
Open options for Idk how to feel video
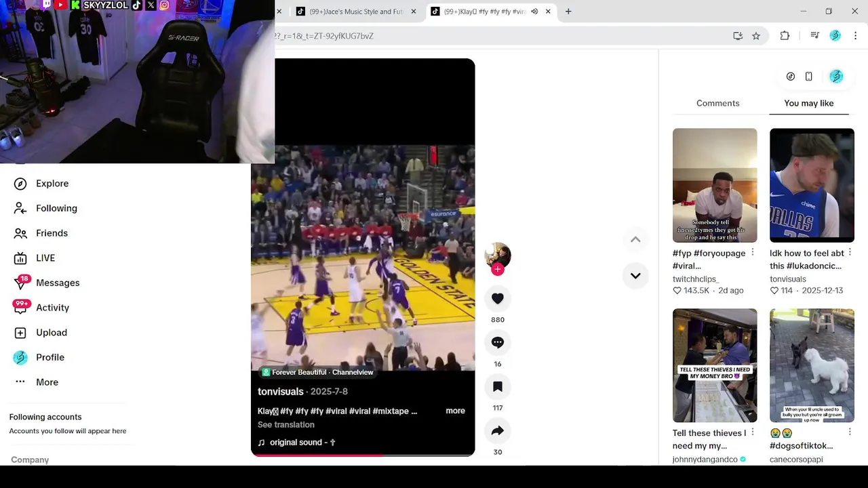coord(850,253)
